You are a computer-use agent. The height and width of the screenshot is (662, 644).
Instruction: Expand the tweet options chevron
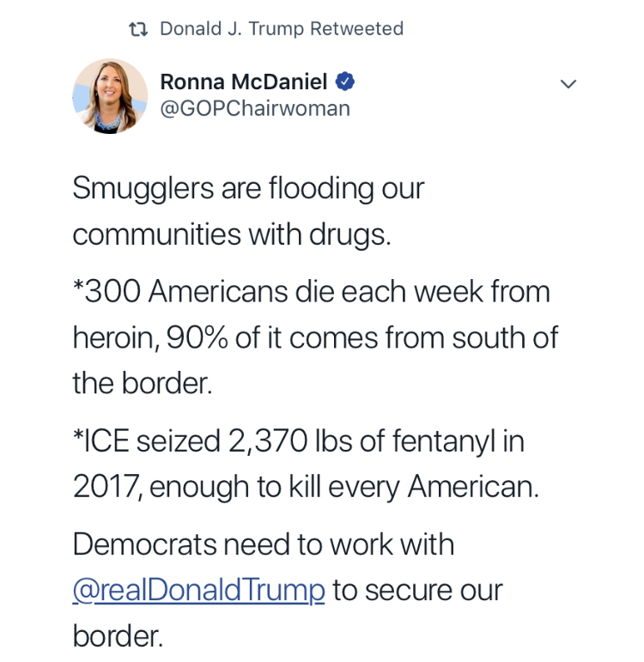[x=568, y=84]
